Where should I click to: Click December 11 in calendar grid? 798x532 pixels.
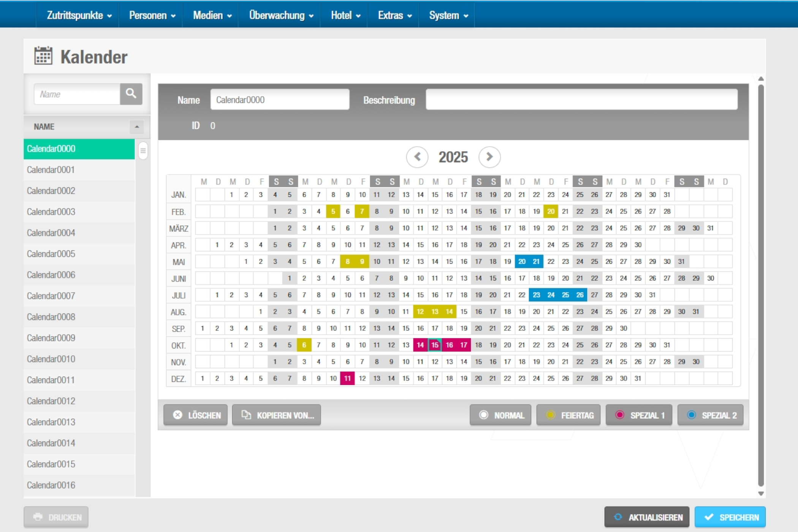tap(347, 378)
